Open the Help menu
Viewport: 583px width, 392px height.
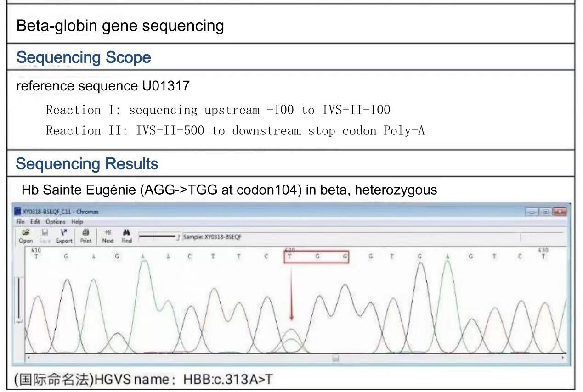point(77,222)
